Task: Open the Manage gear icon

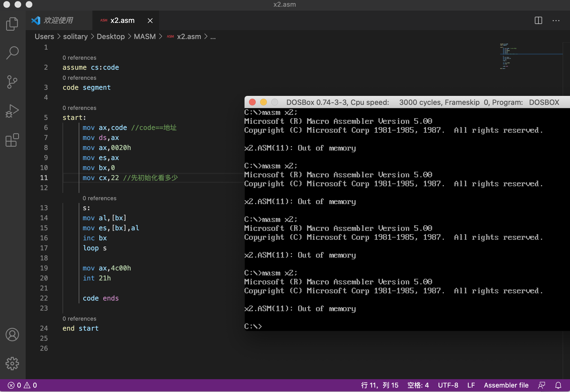Action: (12, 364)
